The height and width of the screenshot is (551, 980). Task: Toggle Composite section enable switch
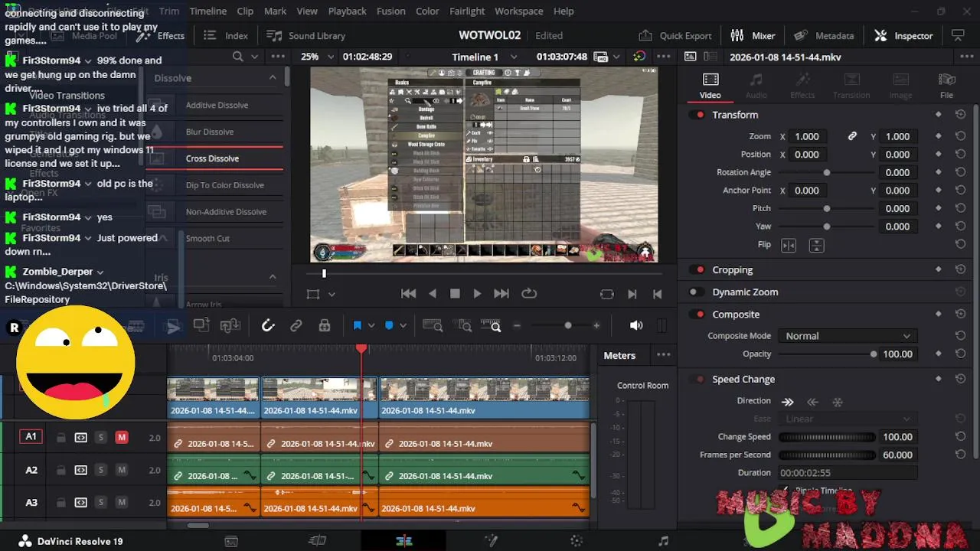coord(697,315)
